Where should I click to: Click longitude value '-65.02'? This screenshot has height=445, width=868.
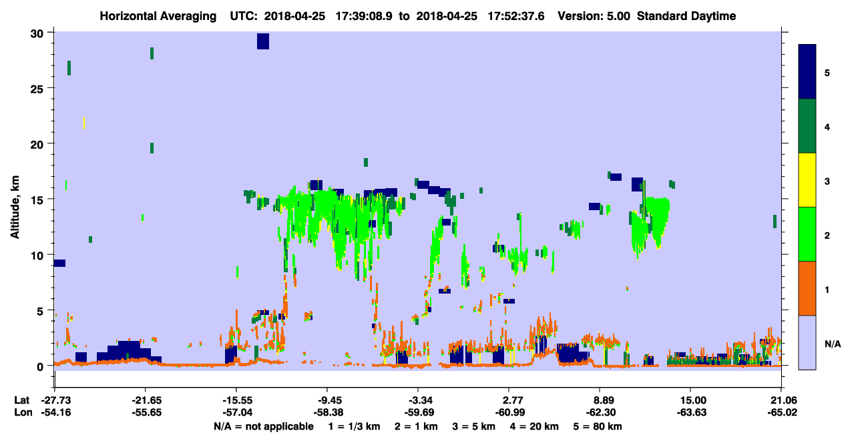point(781,412)
